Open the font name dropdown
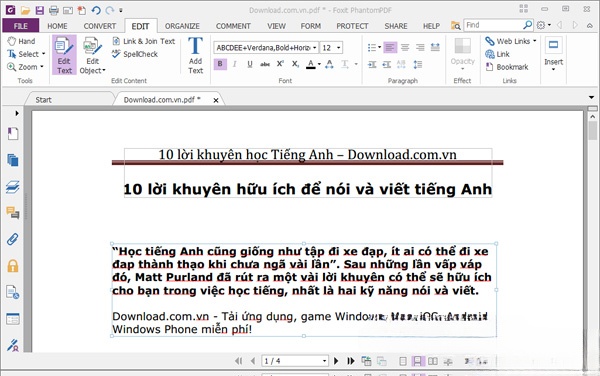Screen dimensions: 600x376 click(315, 48)
